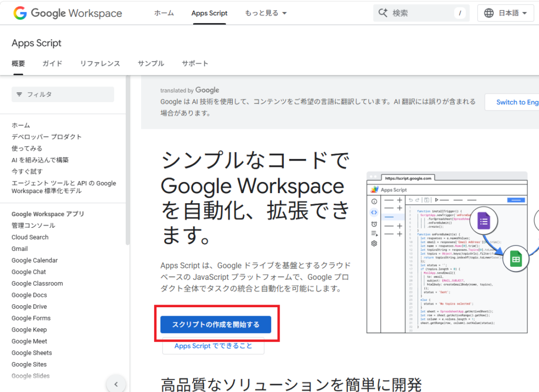Open AI を組み込んで構築 sidebar link
Viewport: 539px width, 392px height.
[40, 160]
